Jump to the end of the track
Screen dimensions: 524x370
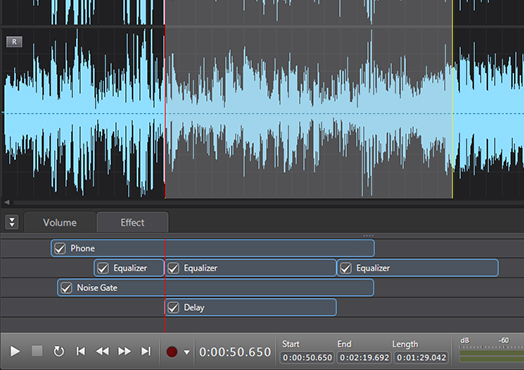coord(146,351)
